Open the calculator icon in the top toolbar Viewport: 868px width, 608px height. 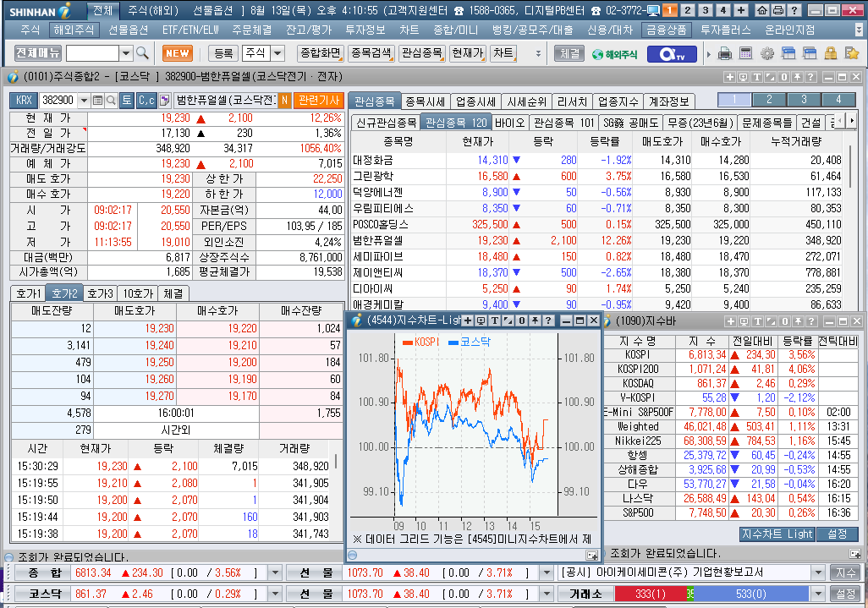[745, 53]
